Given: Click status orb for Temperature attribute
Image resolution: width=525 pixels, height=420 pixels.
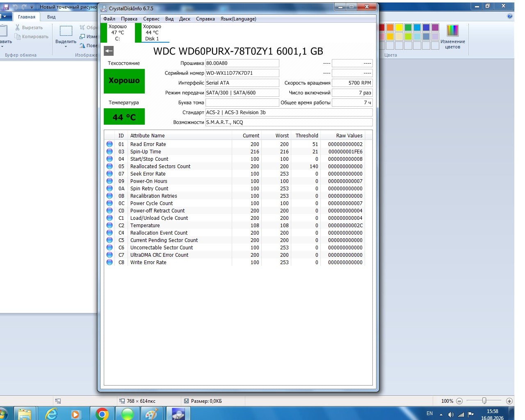Looking at the screenshot, I should coord(110,225).
